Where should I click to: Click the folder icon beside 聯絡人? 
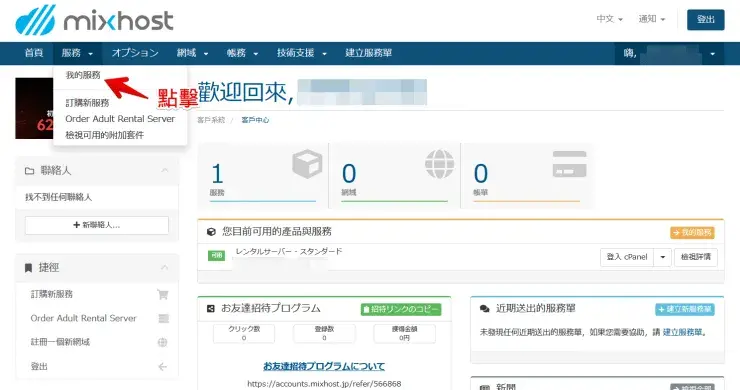29,171
